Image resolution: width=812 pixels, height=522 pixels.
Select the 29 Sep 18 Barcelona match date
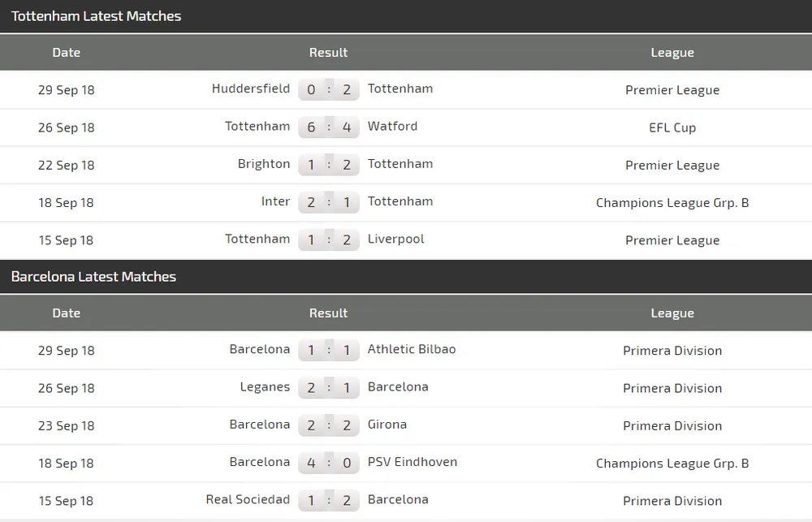click(66, 351)
